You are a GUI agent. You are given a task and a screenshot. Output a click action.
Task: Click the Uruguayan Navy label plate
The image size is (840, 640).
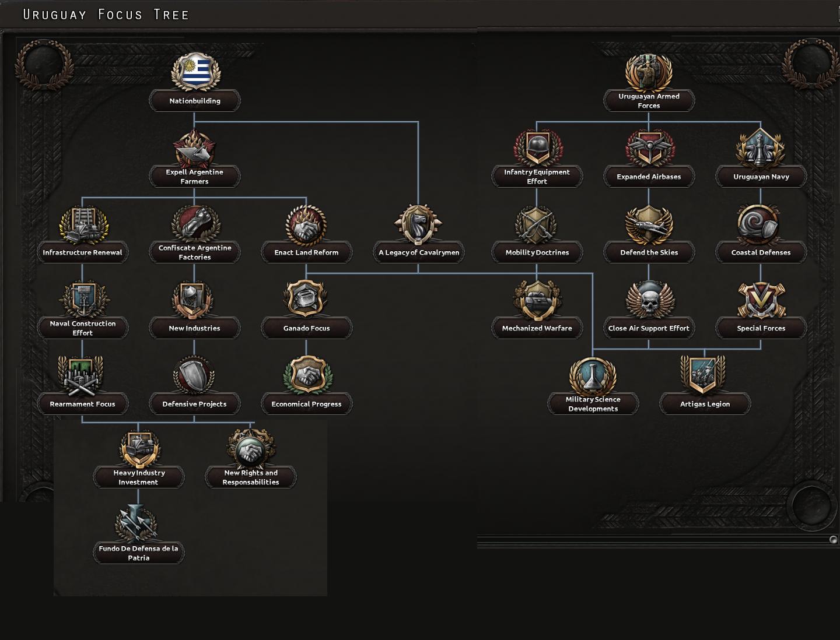coord(761,177)
